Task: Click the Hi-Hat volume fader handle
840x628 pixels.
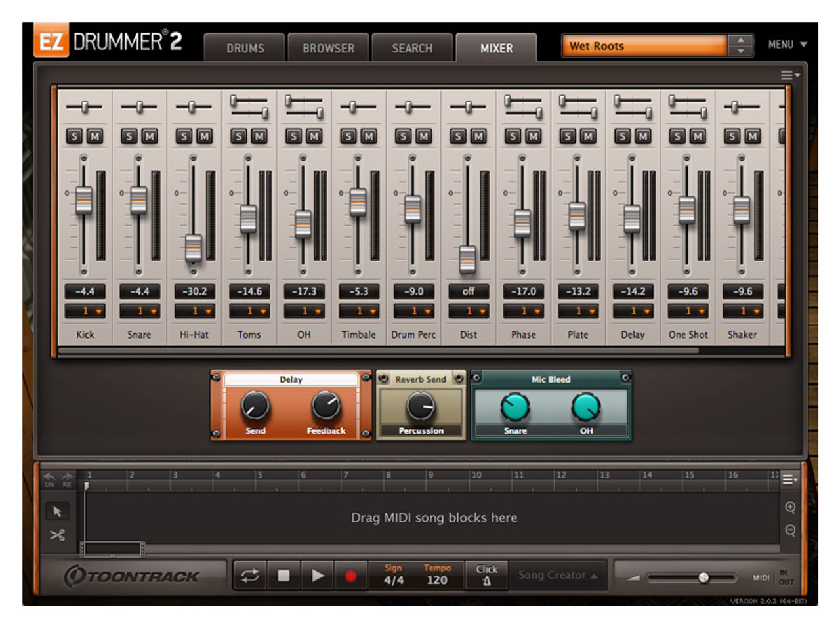Action: tap(194, 247)
